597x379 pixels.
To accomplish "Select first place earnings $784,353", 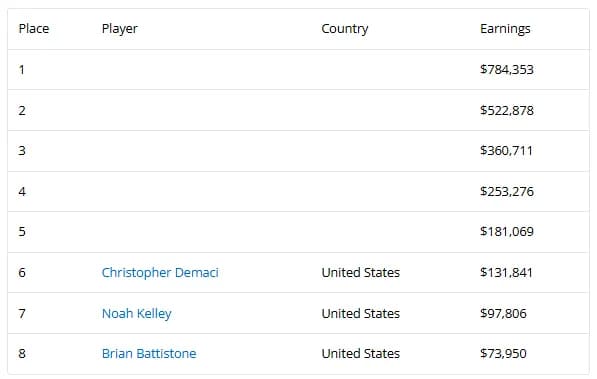I will click(507, 70).
